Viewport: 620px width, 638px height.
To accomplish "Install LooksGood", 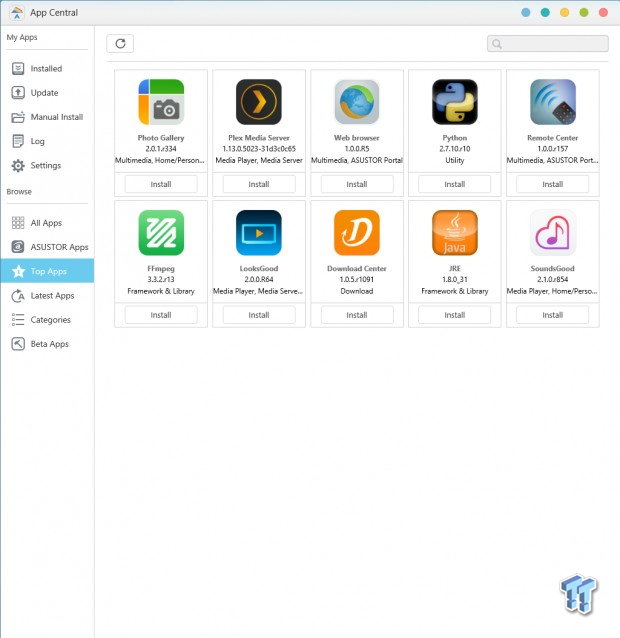I will 259,315.
